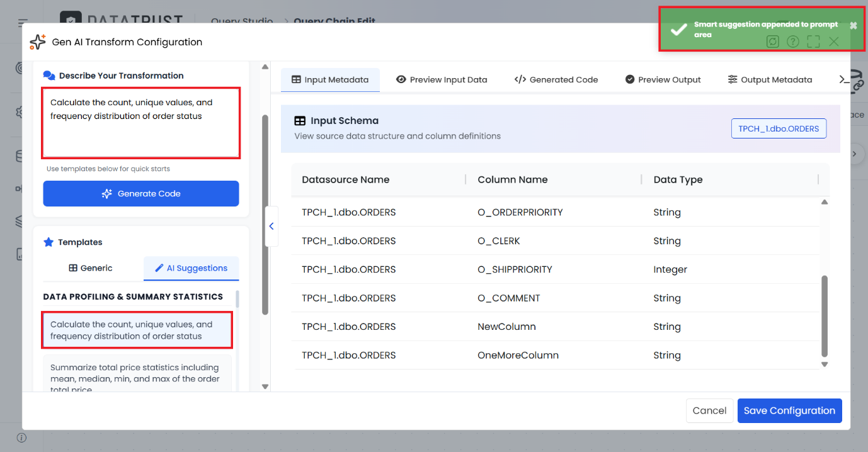Collapse the left panel with the chevron arrow
The width and height of the screenshot is (868, 452).
(271, 226)
